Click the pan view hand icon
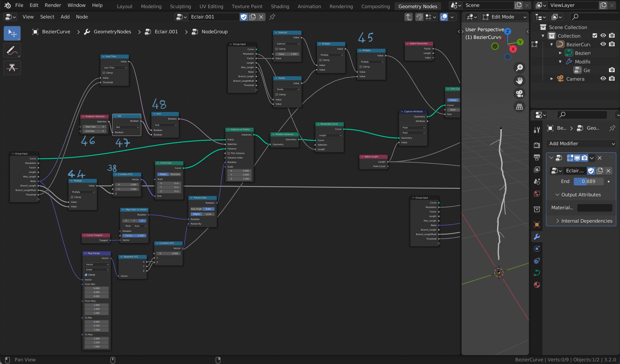 pos(519,81)
